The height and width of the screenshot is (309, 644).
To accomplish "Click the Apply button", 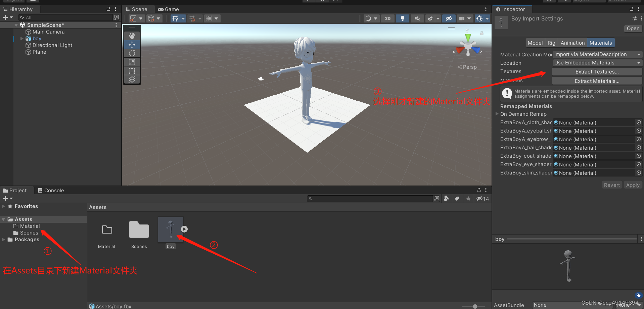I will [633, 185].
